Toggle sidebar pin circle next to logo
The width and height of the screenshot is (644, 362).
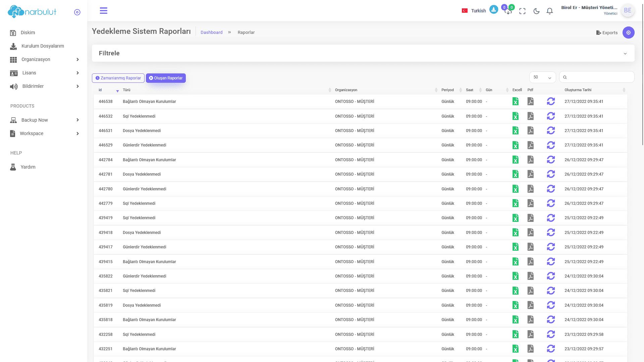click(77, 12)
